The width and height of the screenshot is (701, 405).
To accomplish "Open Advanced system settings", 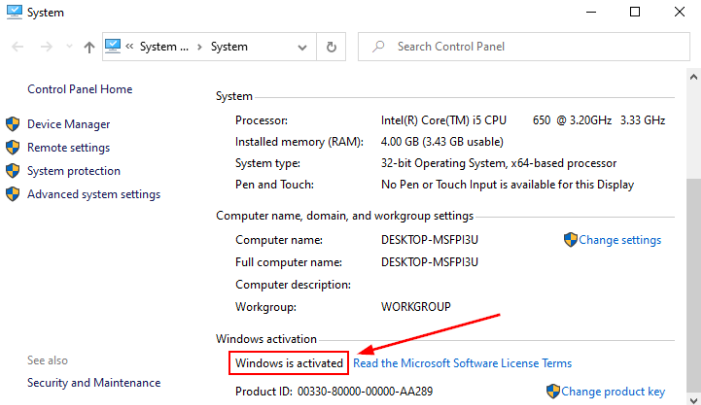I will coord(94,194).
